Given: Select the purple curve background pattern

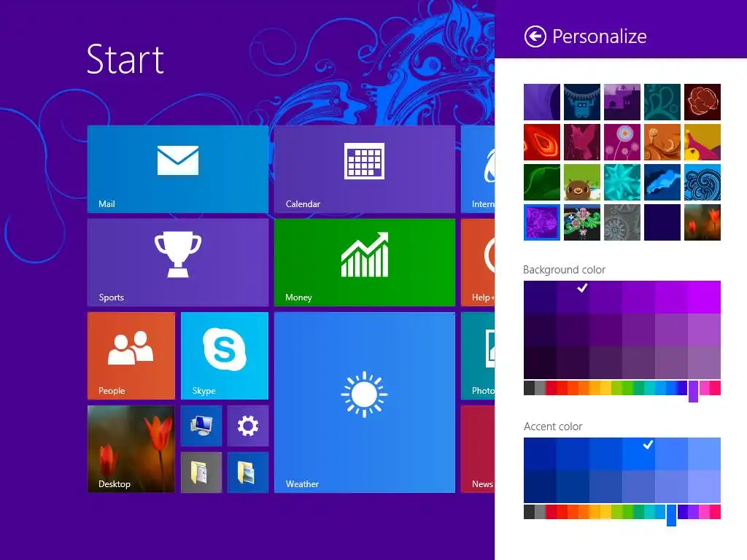Looking at the screenshot, I should tap(542, 102).
